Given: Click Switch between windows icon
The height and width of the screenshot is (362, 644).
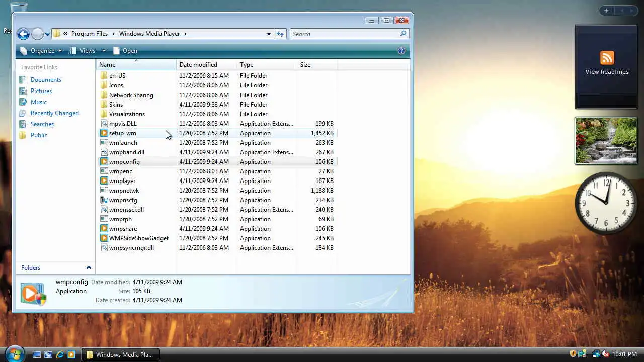Looking at the screenshot, I should click(x=48, y=354).
